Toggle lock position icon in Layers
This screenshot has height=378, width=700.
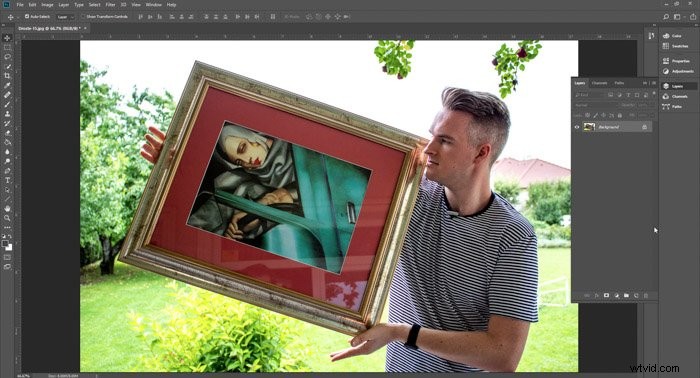click(x=604, y=115)
